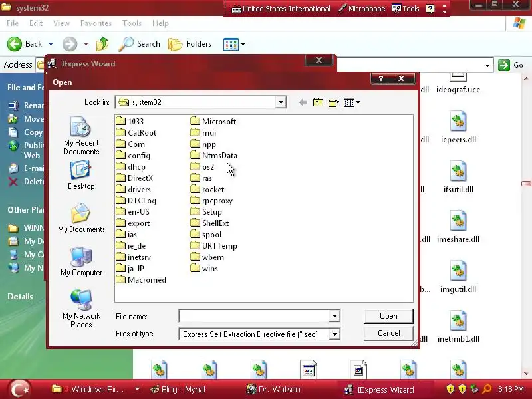
Task: Expand the Explorer Address bar dropdown
Action: (487, 65)
